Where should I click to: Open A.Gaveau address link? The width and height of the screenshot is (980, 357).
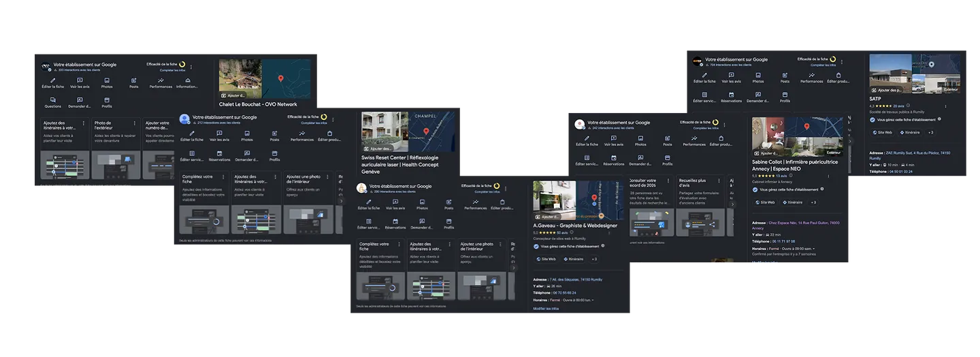(576, 279)
